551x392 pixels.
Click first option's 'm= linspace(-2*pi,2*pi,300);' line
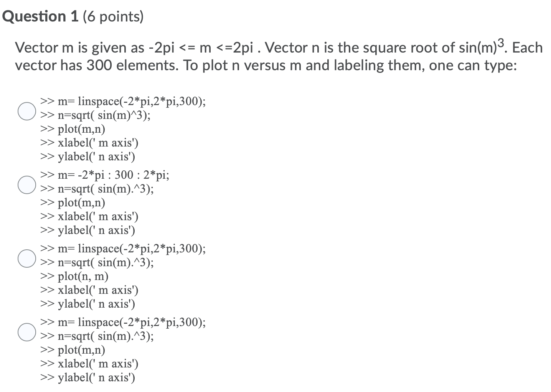click(123, 101)
